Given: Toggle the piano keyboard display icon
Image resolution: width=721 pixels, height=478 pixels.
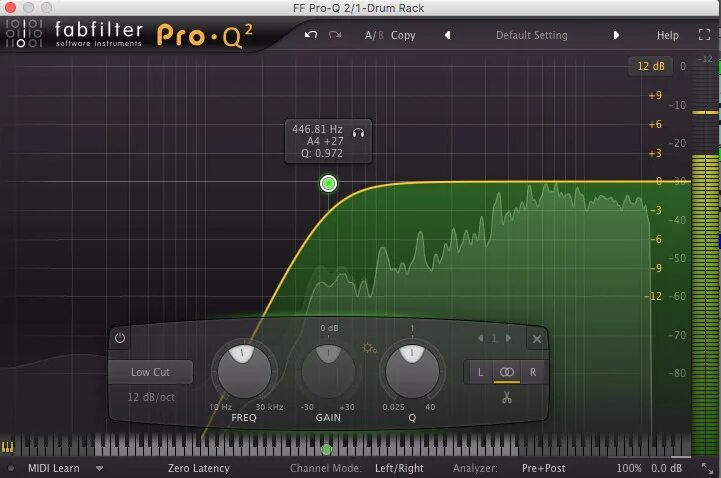Looking at the screenshot, I should coord(8,447).
